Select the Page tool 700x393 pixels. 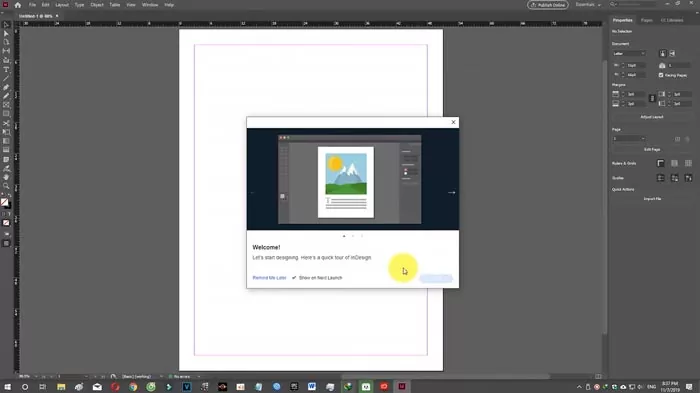point(6,42)
